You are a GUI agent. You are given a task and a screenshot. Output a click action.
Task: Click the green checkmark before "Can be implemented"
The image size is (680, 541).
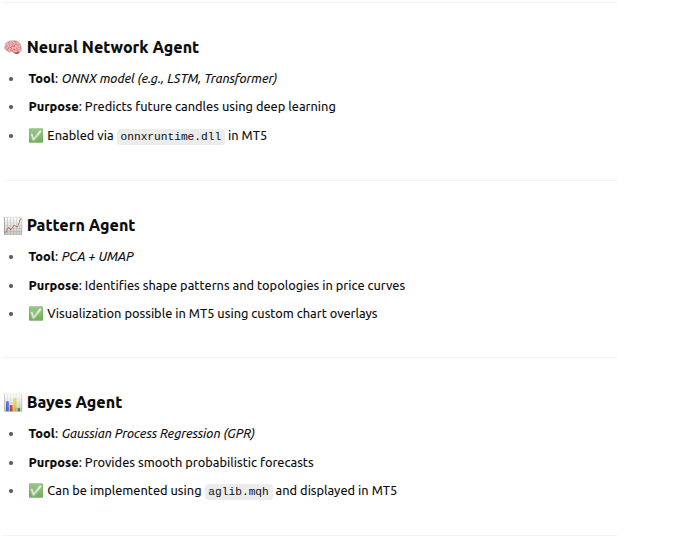(36, 490)
